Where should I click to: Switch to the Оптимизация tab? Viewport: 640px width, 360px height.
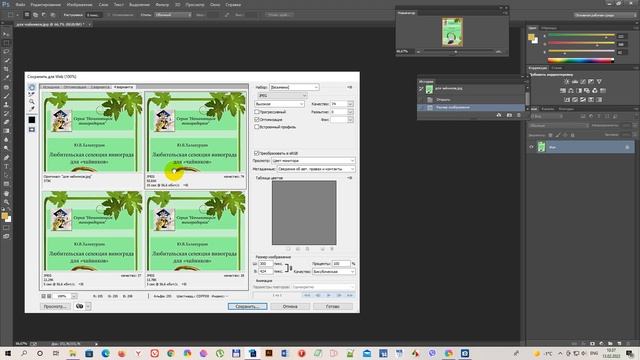point(75,87)
